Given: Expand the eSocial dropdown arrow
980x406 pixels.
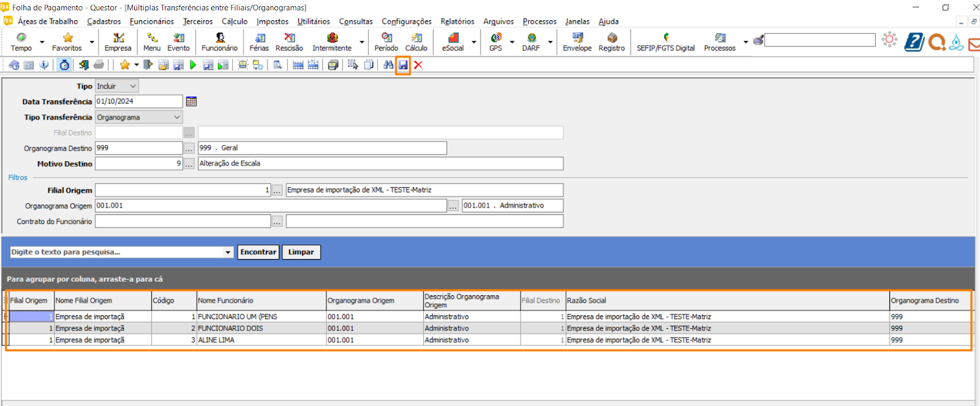Looking at the screenshot, I should [473, 42].
